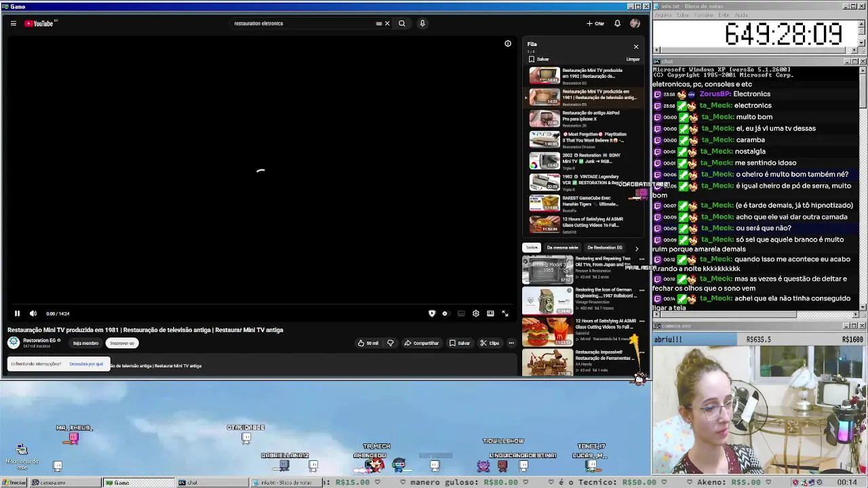Screen dimensions: 868x488
Task: Open YouTube notifications bell
Action: [617, 24]
